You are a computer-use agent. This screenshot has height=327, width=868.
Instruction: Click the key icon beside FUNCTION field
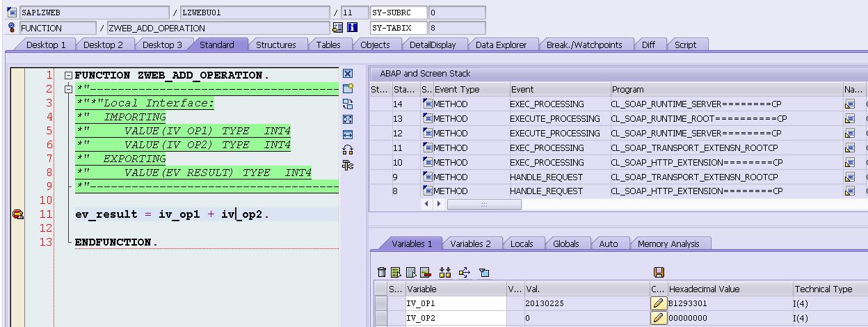tap(12, 28)
